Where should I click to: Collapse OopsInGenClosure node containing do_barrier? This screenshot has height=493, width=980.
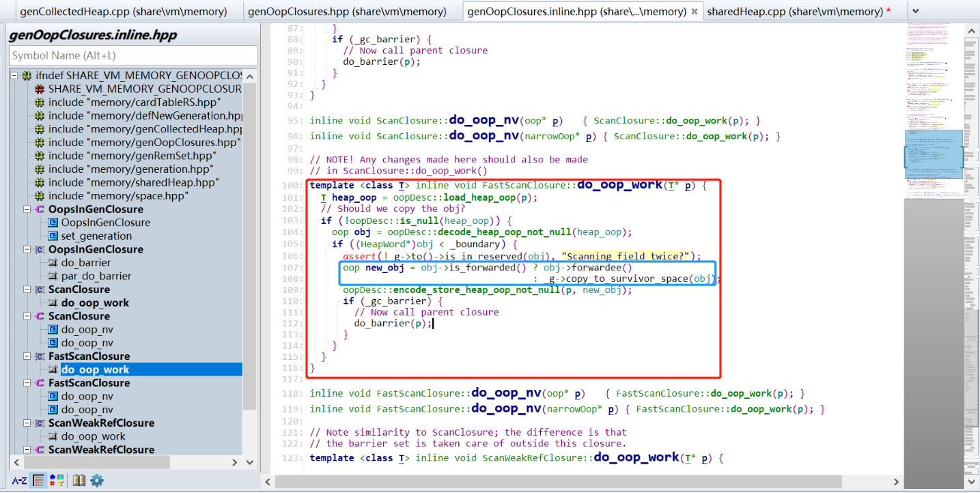pyautogui.click(x=27, y=249)
